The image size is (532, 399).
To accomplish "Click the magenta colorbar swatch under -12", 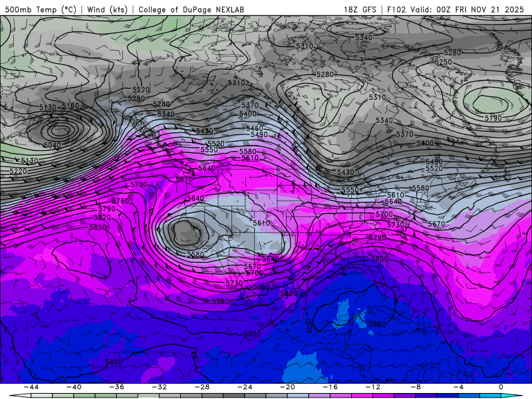I will pos(362,396).
